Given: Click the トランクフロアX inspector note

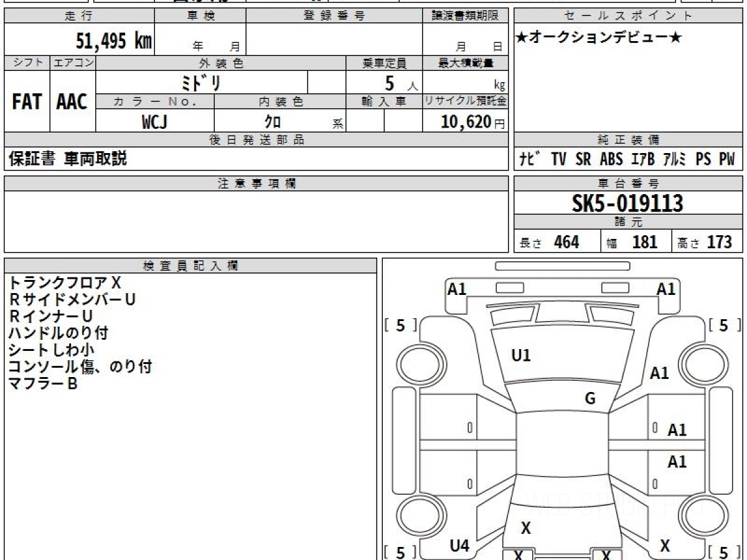Looking at the screenshot, I should click(65, 282).
